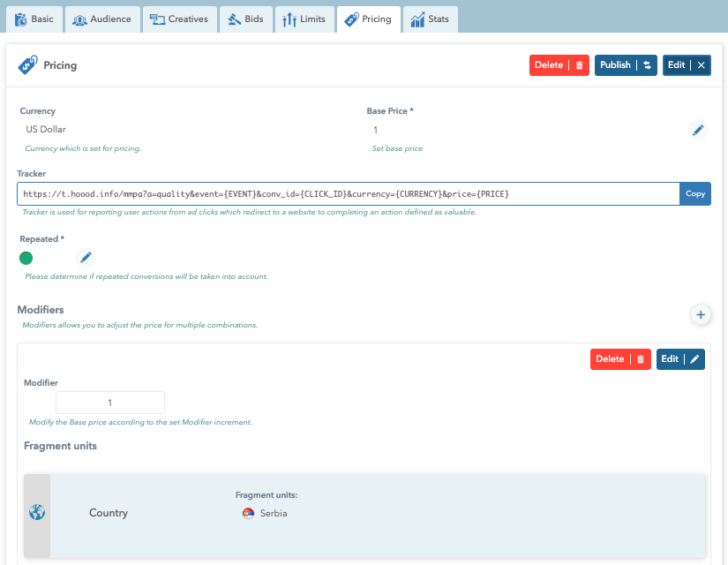Click the Pricing tag header icon

[28, 65]
